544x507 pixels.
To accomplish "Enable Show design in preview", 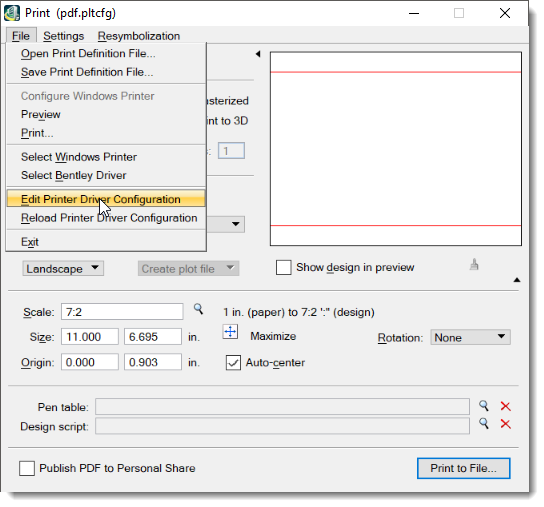I will point(283,268).
